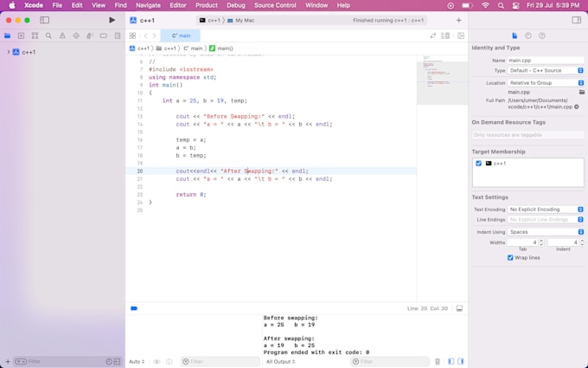Click the console Filter field
The width and height of the screenshot is (588, 368).
(x=390, y=362)
